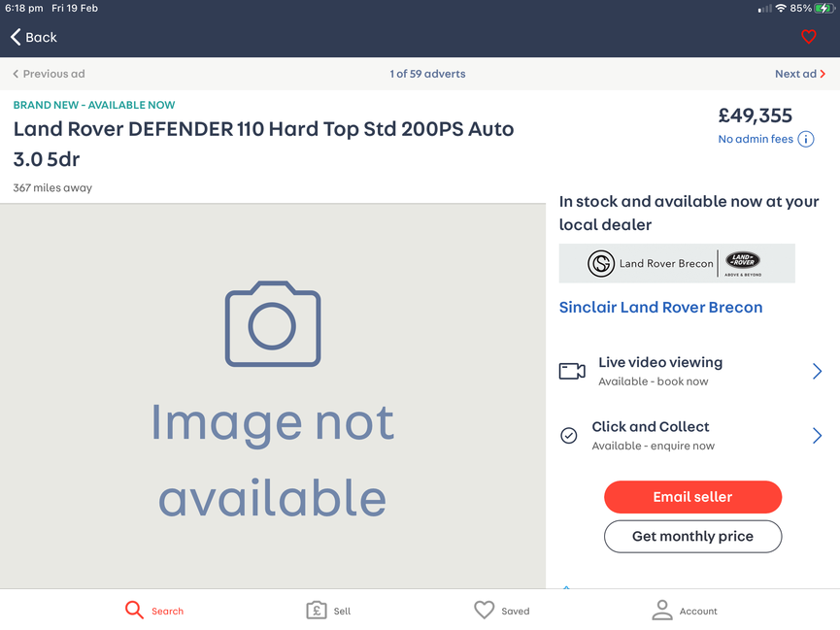This screenshot has width=840, height=630.
Task: Tap the Wi-Fi icon in status bar
Action: click(781, 8)
